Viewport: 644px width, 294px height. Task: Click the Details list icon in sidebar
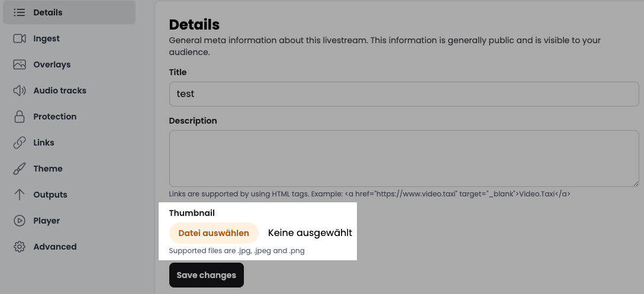[x=20, y=12]
